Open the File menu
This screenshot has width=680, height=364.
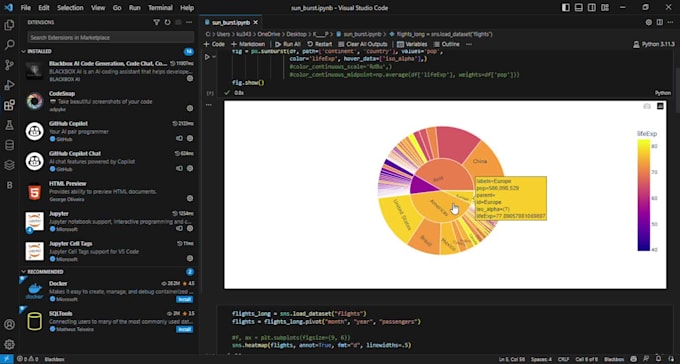(x=26, y=8)
